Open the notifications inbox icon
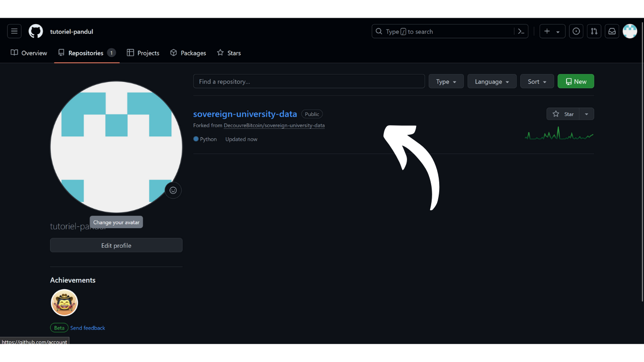The width and height of the screenshot is (644, 362). click(612, 31)
